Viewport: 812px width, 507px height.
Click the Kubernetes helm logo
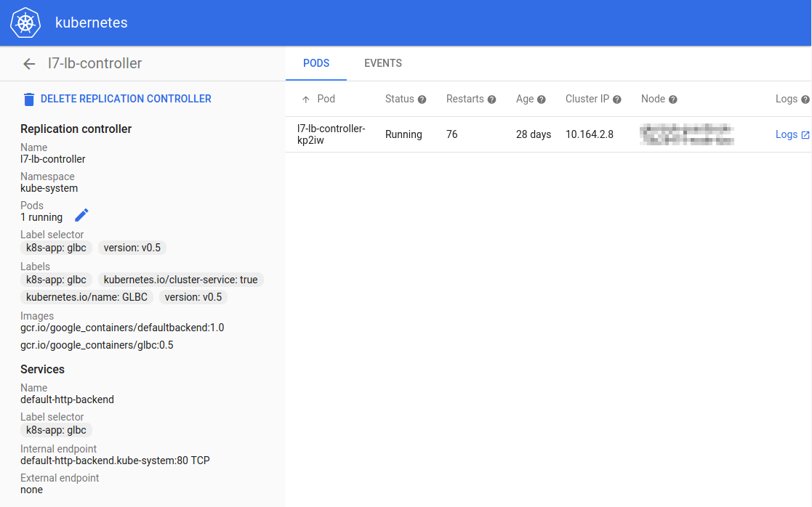[x=26, y=23]
